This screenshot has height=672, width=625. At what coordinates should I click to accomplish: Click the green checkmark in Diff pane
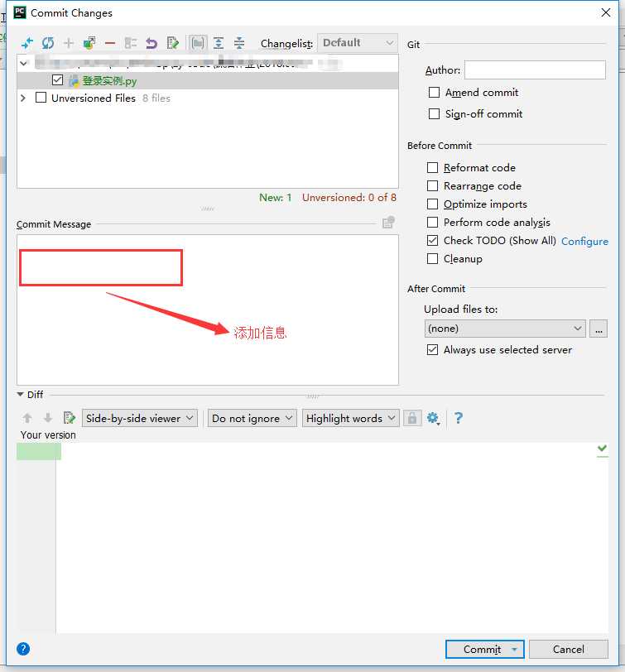coord(603,449)
